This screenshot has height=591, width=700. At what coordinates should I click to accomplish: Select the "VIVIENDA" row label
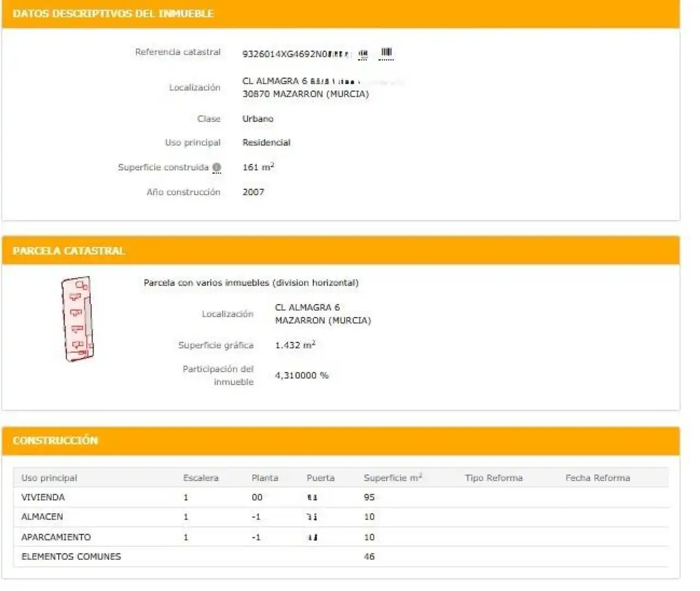coord(43,497)
